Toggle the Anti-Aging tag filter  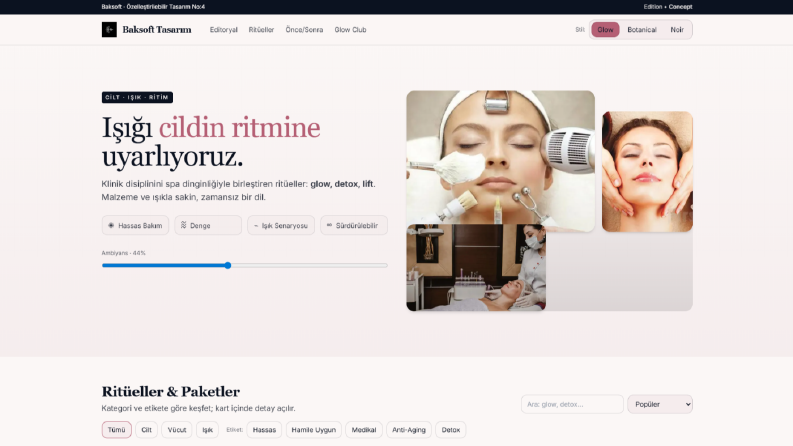(409, 430)
